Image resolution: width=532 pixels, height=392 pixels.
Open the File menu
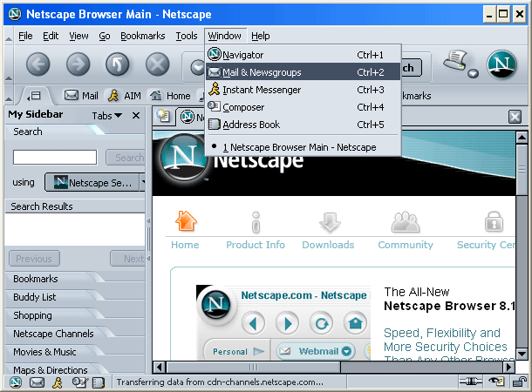tap(25, 36)
